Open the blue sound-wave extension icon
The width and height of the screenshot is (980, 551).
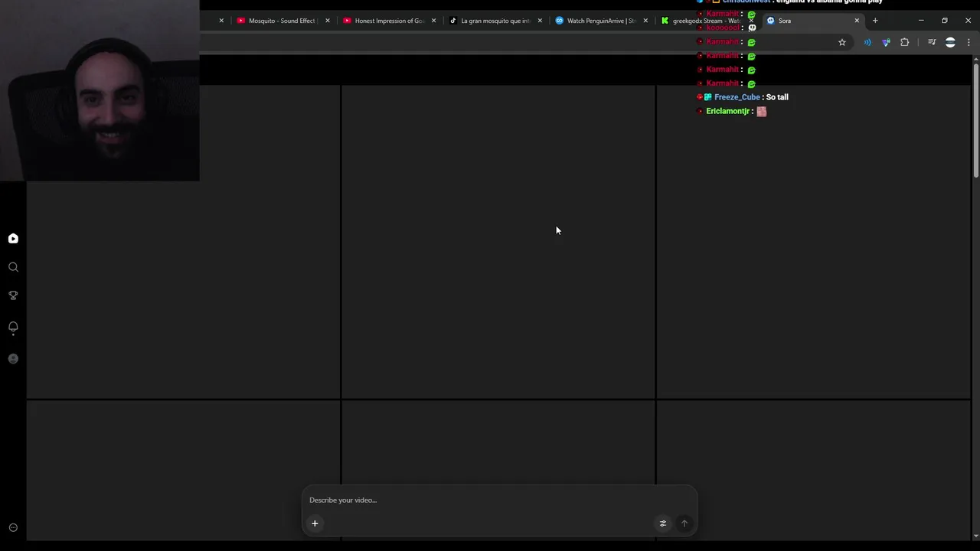coord(867,42)
